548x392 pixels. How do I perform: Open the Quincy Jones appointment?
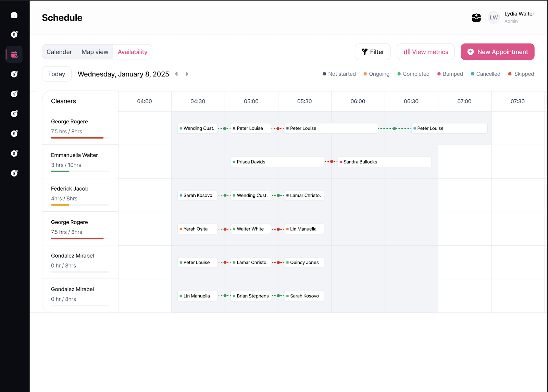[x=304, y=263]
